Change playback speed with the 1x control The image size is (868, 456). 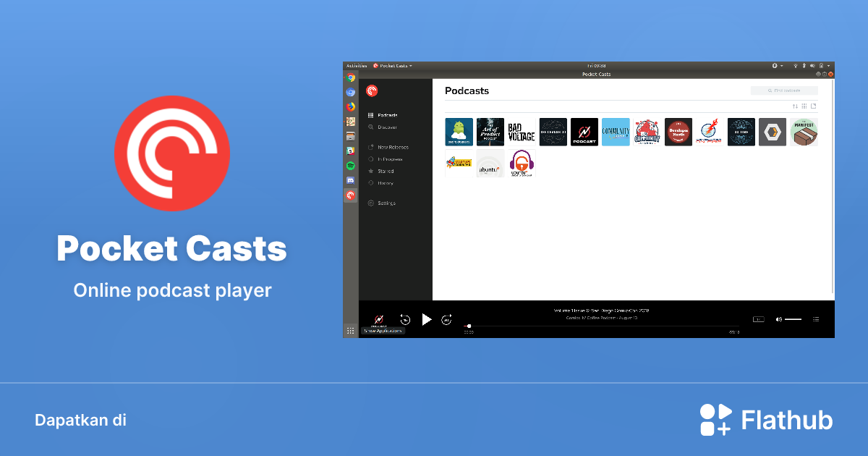(x=758, y=319)
